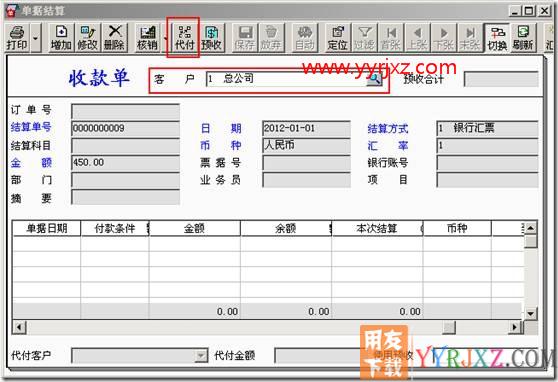
Task: Click the 保存 (Save) toolbar icon
Action: point(245,38)
